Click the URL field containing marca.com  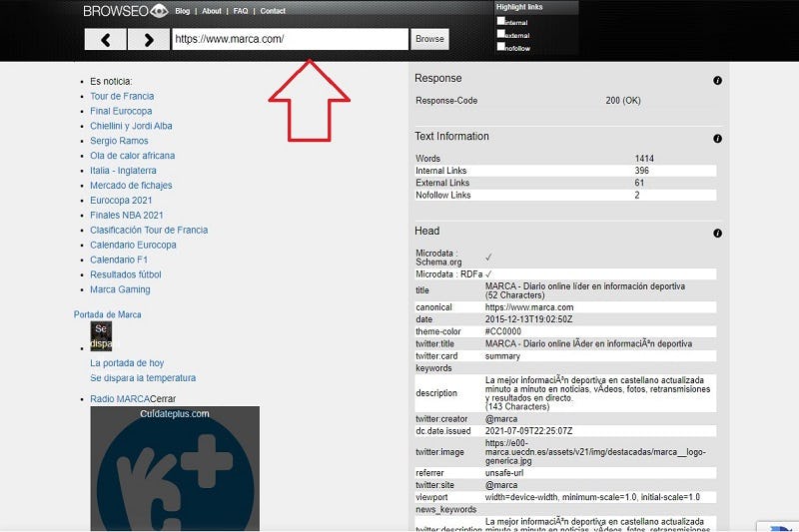point(290,39)
